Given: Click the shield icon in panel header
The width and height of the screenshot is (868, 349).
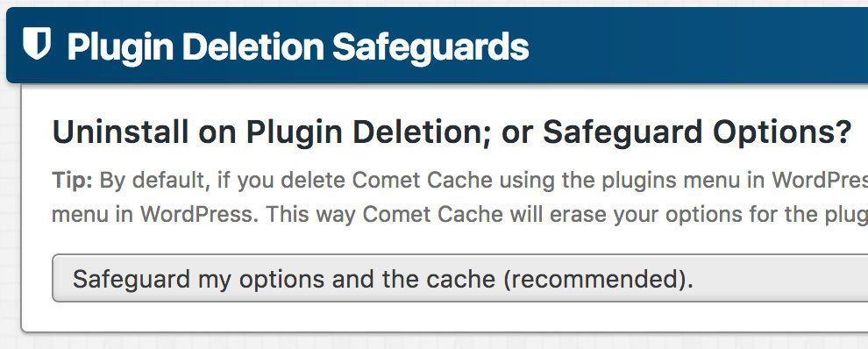Looking at the screenshot, I should pos(37,43).
